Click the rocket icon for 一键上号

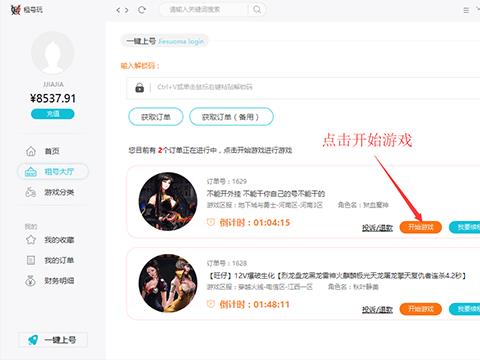[33, 340]
